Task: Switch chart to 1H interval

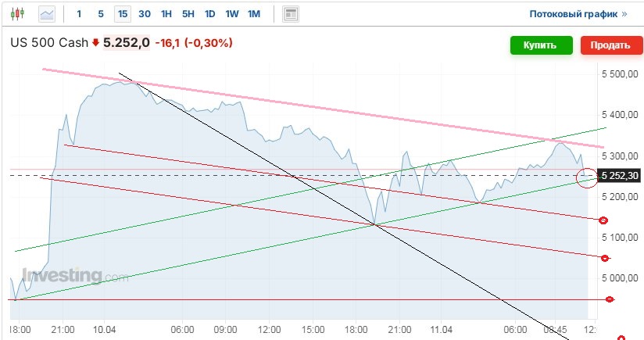Action: pyautogui.click(x=166, y=14)
